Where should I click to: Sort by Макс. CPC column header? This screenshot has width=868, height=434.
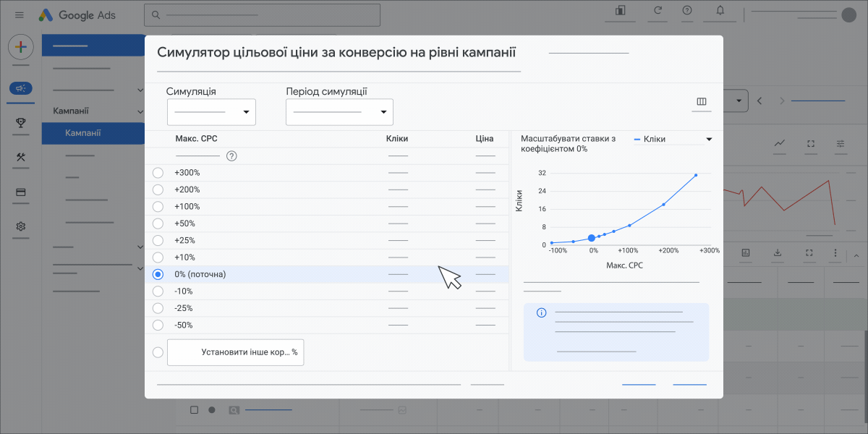point(196,139)
